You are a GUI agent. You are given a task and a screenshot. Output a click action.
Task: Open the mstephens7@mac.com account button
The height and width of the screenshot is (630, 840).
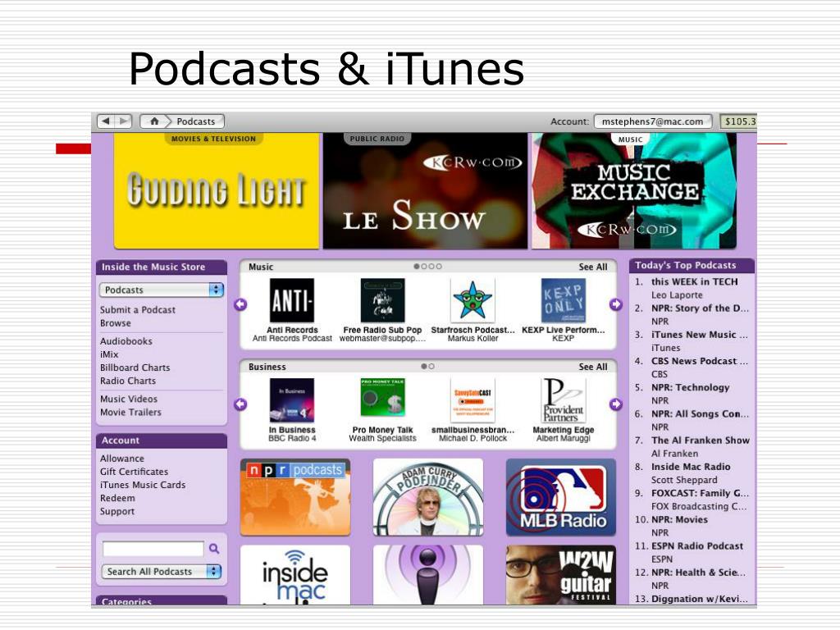652,121
